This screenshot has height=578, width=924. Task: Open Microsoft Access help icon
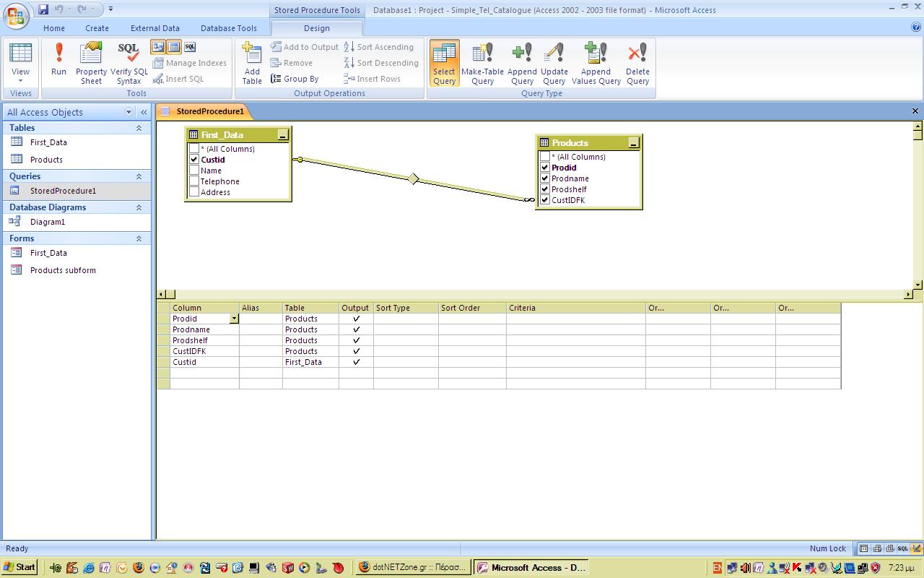[x=916, y=27]
